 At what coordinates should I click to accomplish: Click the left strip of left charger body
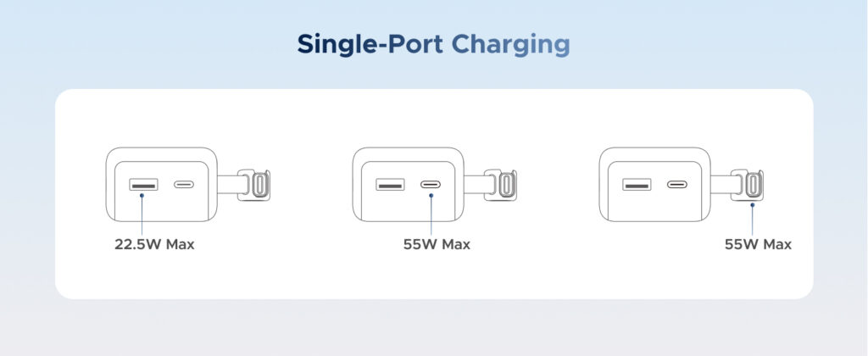[110, 185]
